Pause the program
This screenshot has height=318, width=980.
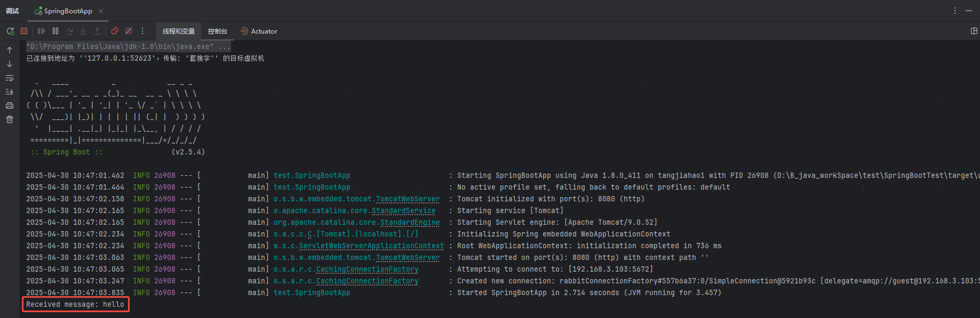pyautogui.click(x=55, y=31)
